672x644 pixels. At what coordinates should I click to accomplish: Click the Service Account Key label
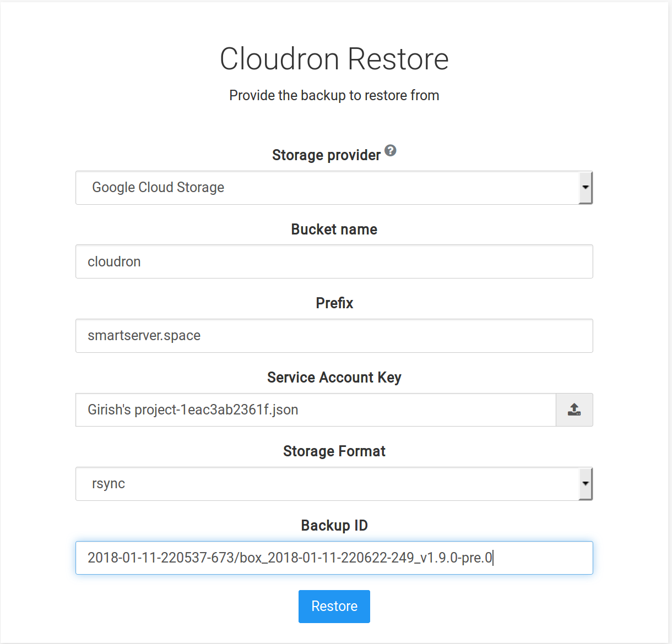(334, 378)
